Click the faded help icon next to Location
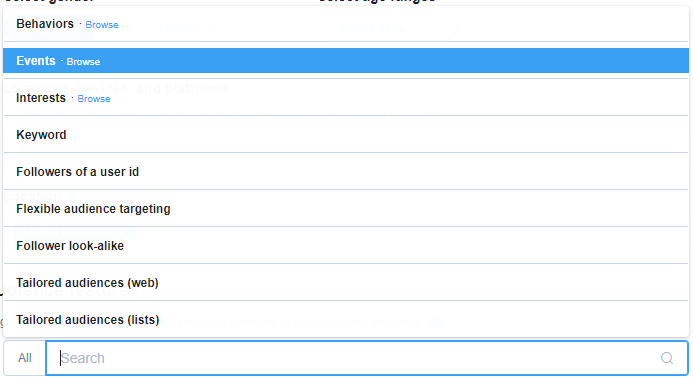The image size is (693, 379). 76,196
